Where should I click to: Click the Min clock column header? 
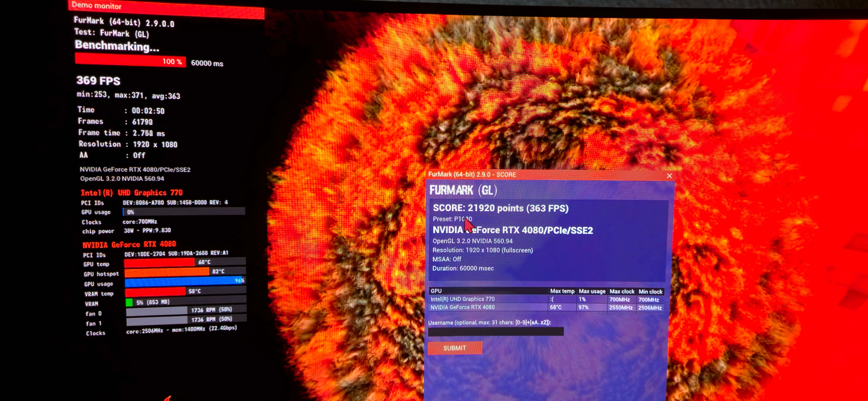click(x=650, y=292)
